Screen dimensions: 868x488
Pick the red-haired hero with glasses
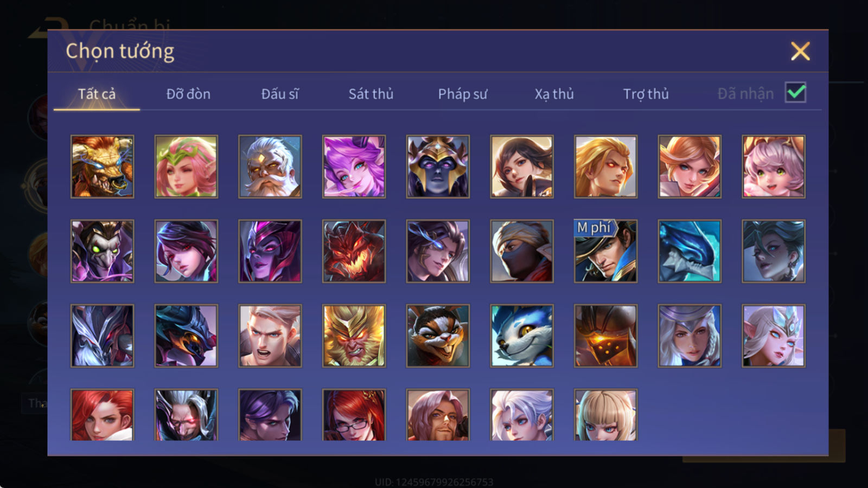[354, 414]
